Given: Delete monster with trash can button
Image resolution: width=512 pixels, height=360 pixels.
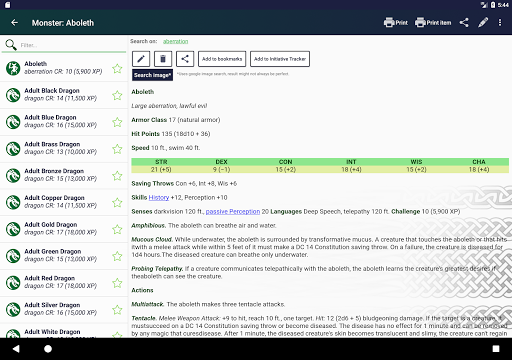Looking at the screenshot, I should [x=163, y=59].
